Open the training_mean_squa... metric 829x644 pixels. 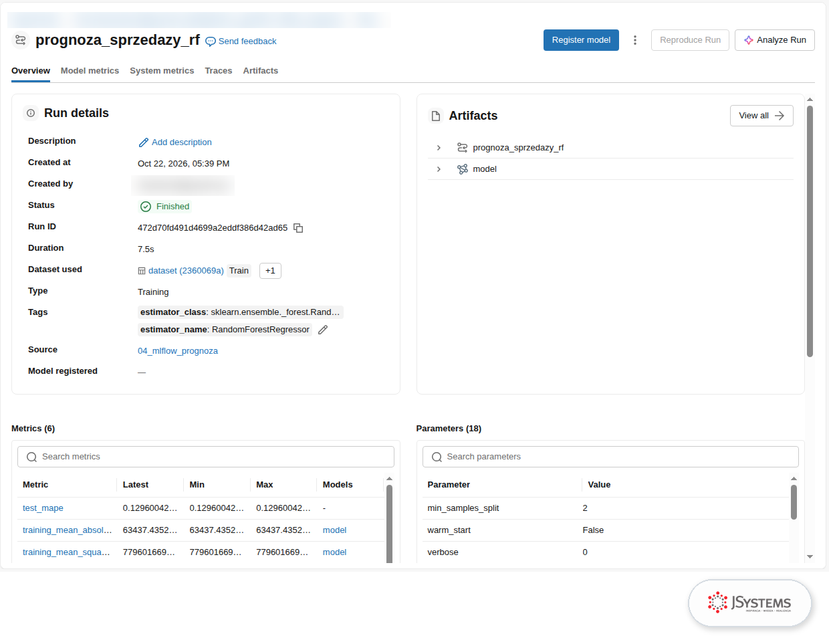coord(66,552)
